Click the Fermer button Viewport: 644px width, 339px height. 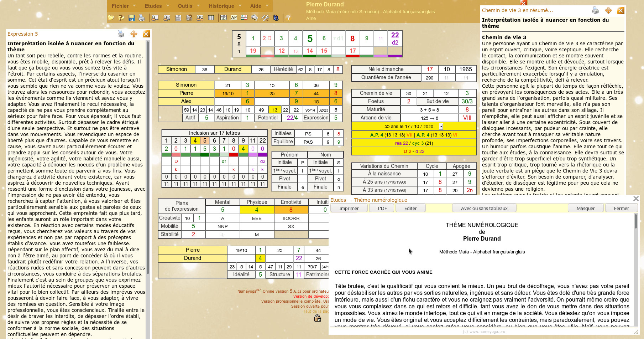coord(621,208)
